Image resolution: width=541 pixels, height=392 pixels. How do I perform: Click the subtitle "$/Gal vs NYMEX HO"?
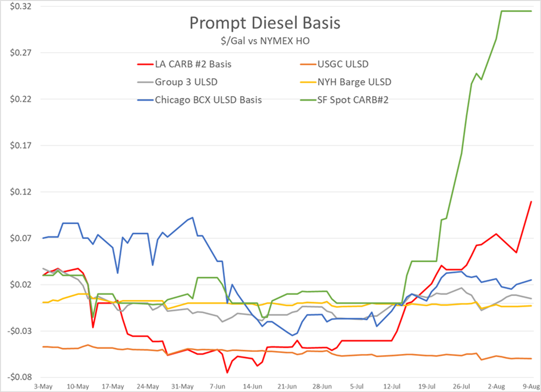tap(265, 41)
